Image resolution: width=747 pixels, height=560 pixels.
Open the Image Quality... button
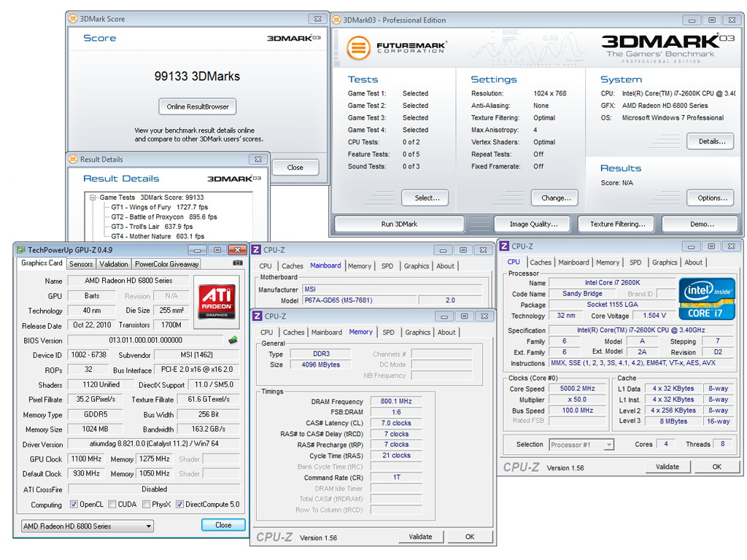pos(533,225)
